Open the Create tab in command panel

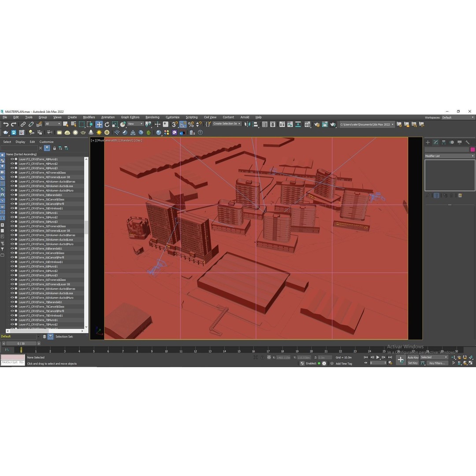click(x=428, y=142)
